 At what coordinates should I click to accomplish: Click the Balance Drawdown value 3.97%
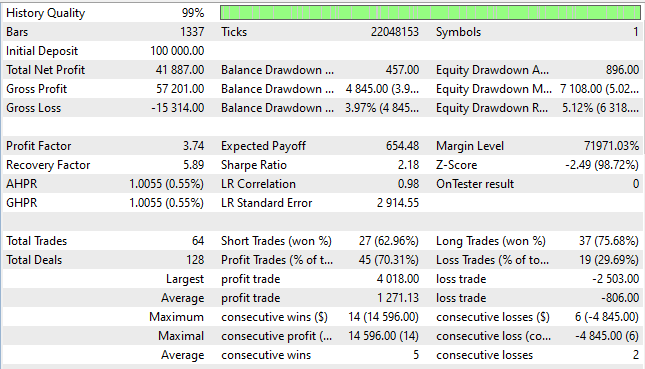(382, 108)
